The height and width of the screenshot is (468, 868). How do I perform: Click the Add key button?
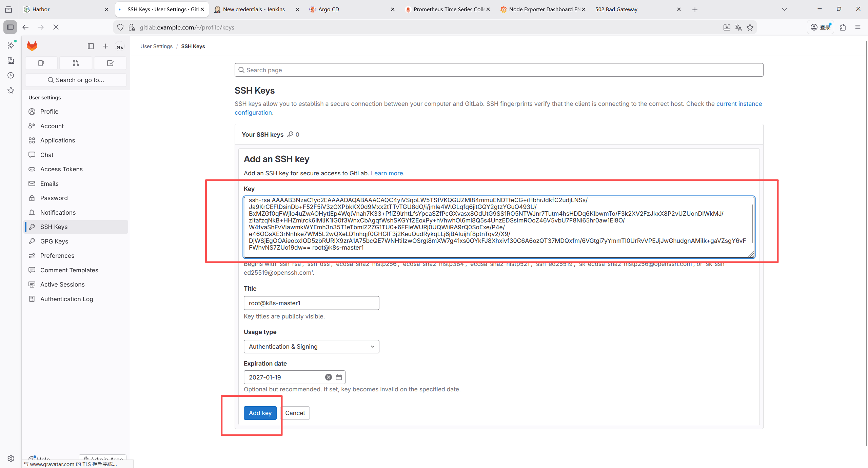click(x=260, y=413)
